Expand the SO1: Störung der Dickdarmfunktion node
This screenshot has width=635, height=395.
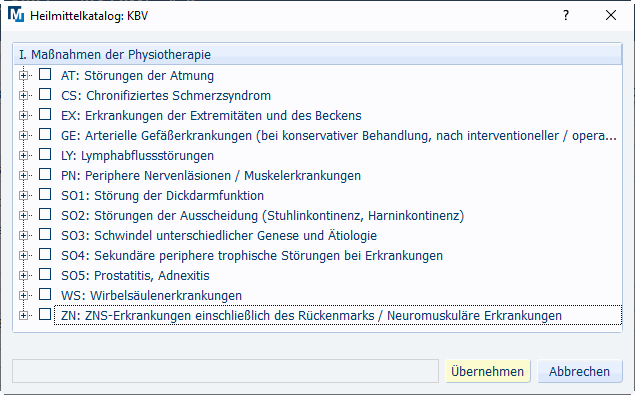click(x=23, y=195)
